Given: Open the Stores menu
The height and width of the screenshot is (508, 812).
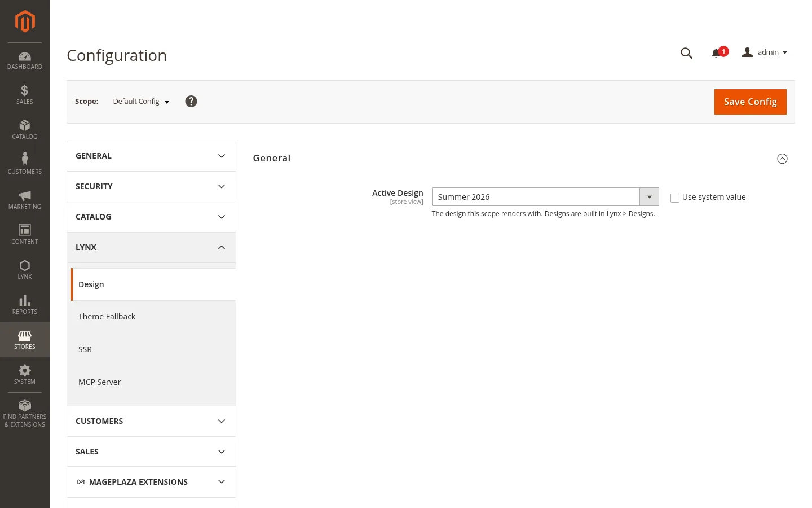Looking at the screenshot, I should click(25, 340).
